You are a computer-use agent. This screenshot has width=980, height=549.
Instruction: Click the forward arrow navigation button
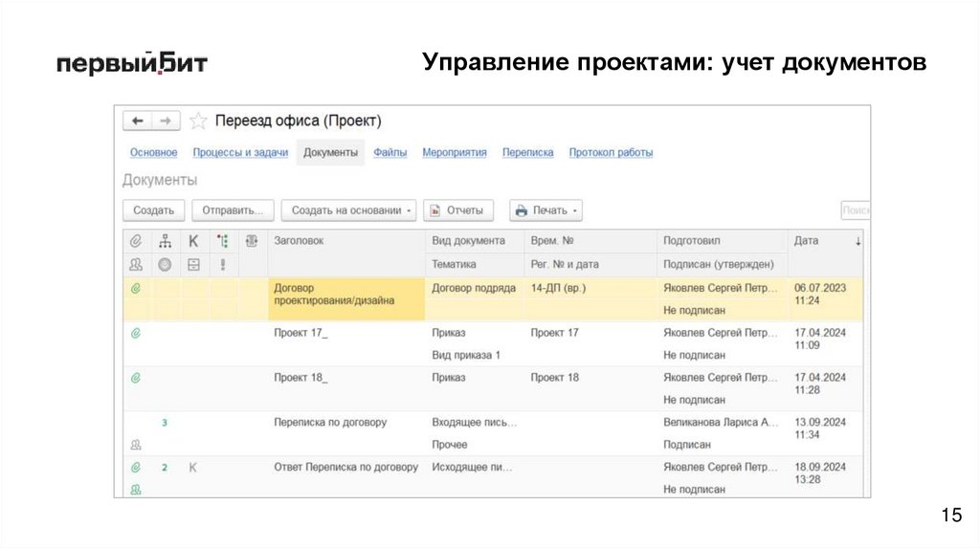point(166,121)
